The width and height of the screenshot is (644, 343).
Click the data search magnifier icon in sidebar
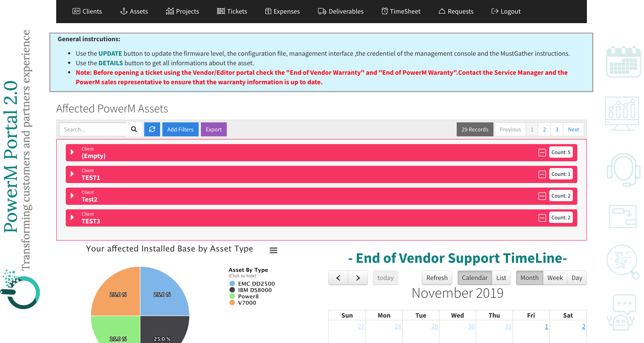click(623, 262)
